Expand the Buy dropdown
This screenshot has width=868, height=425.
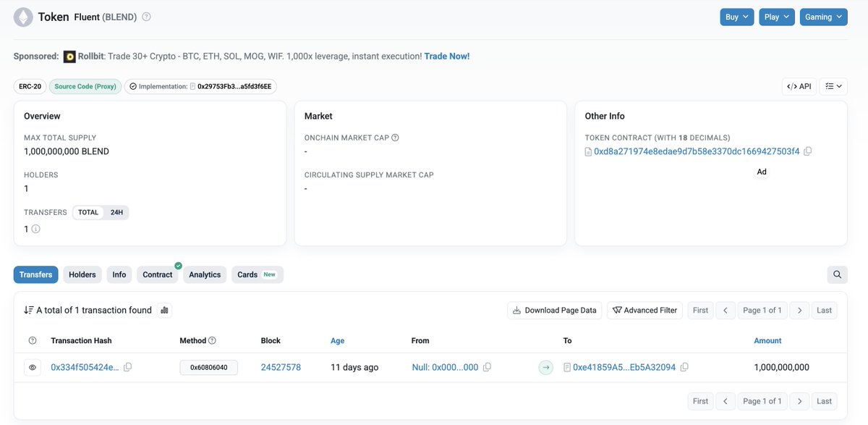(x=736, y=17)
